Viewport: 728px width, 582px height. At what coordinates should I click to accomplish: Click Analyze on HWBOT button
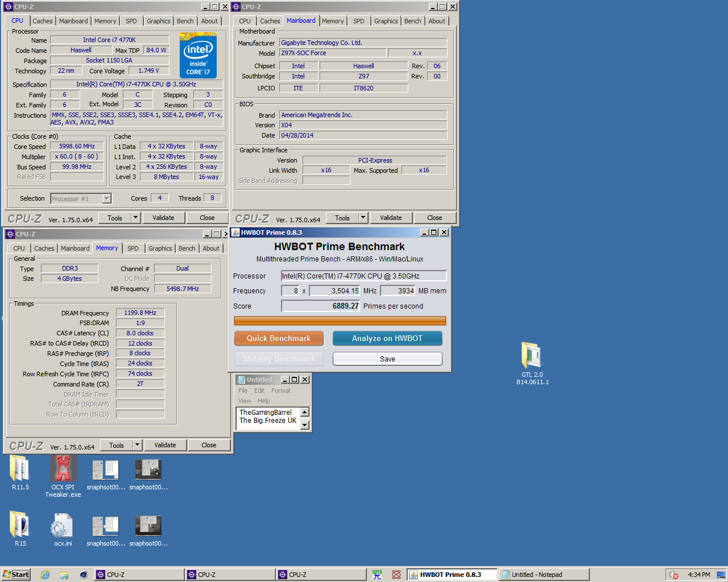[387, 338]
